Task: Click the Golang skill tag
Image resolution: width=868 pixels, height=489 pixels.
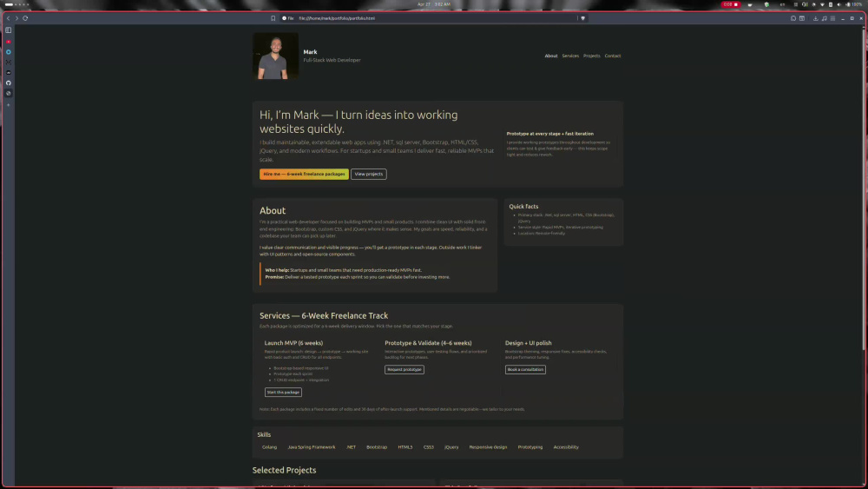Action: click(270, 447)
